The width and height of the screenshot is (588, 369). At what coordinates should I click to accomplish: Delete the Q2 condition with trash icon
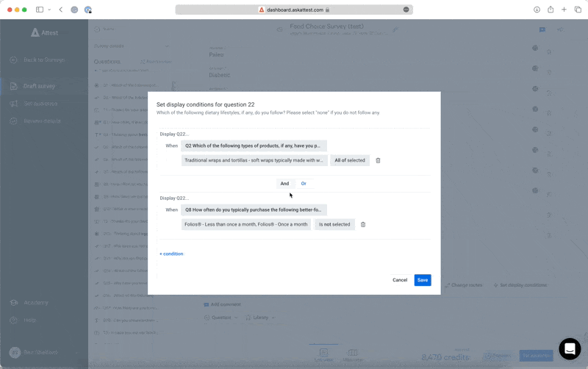point(378,160)
